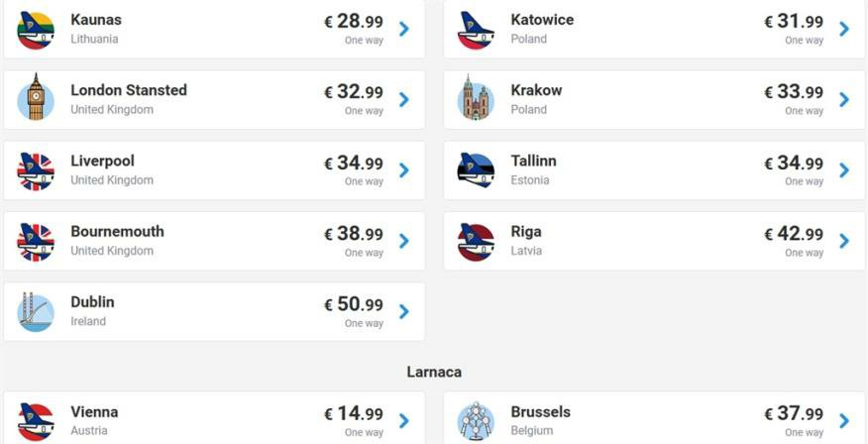This screenshot has height=444, width=868.
Task: Click the Kaunas Lithuanian plane tail icon
Action: [36, 30]
